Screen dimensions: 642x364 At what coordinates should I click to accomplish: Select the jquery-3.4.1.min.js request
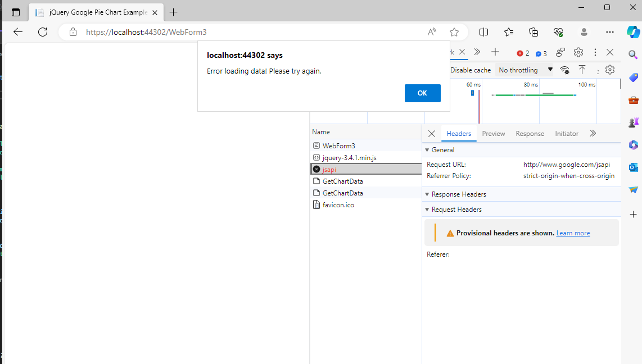coord(365,157)
